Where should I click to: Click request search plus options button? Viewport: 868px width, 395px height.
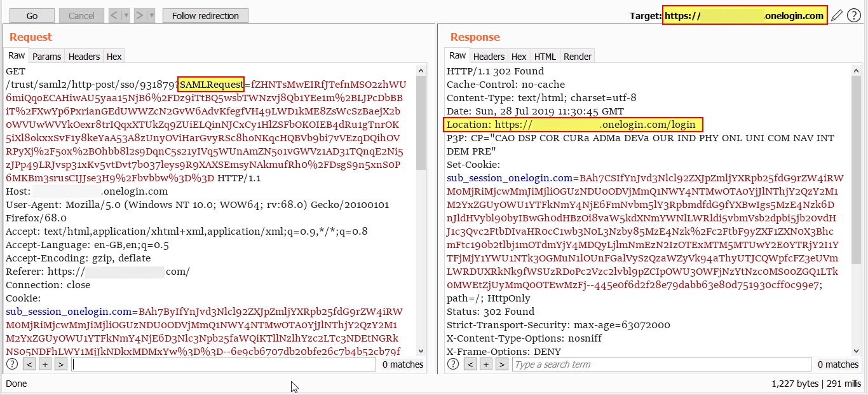tap(45, 364)
